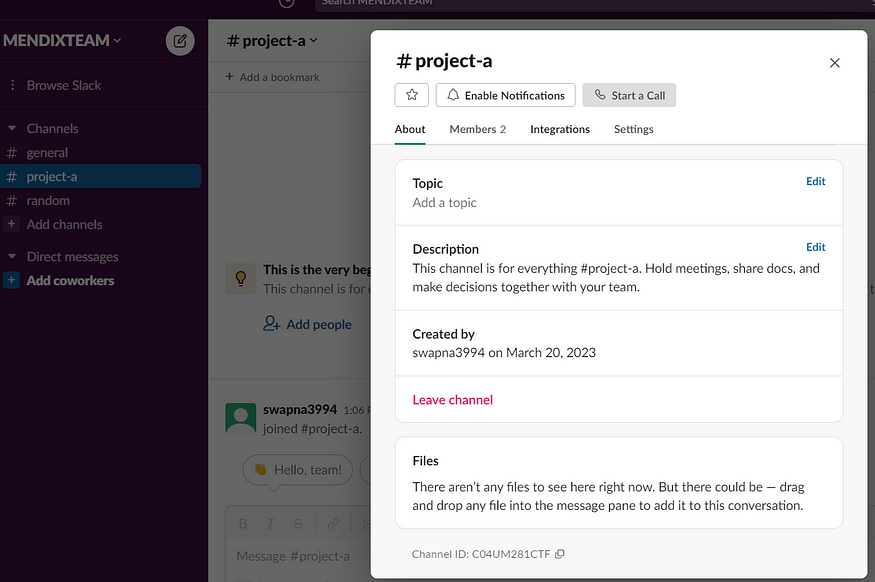This screenshot has height=582, width=875.
Task: Open the #project-a channel header dropdown
Action: point(272,41)
